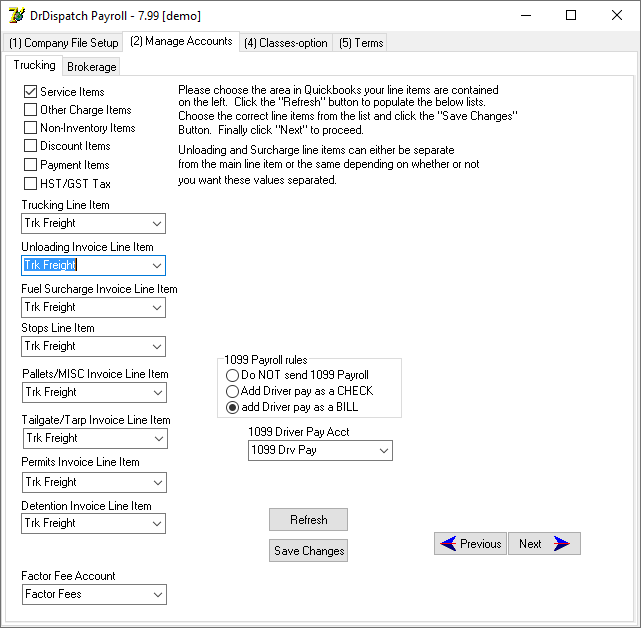Select the (2) Manage Accounts tab

pyautogui.click(x=181, y=41)
